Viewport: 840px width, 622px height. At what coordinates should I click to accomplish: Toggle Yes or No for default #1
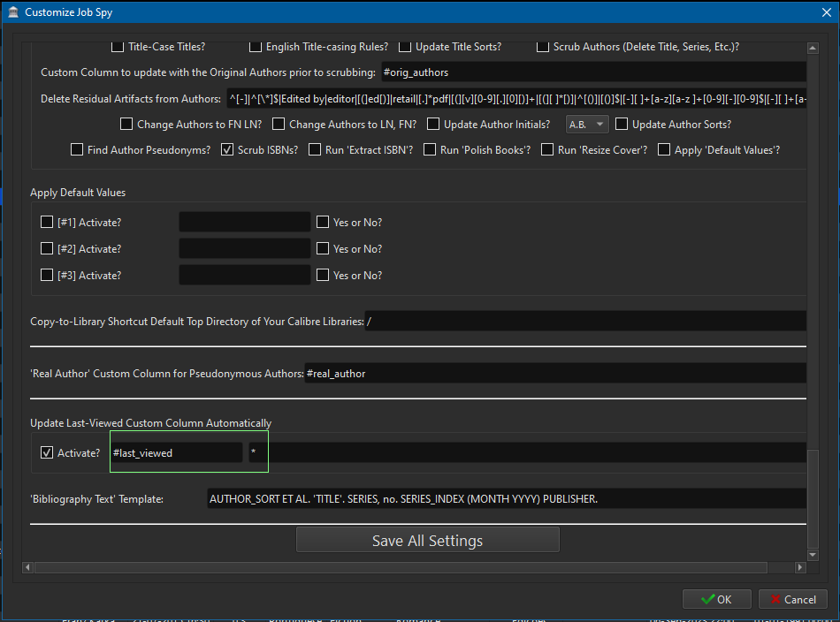[323, 222]
